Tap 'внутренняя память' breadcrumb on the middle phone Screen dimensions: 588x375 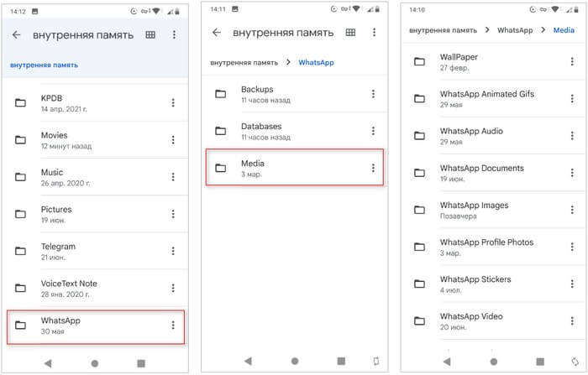pos(244,63)
